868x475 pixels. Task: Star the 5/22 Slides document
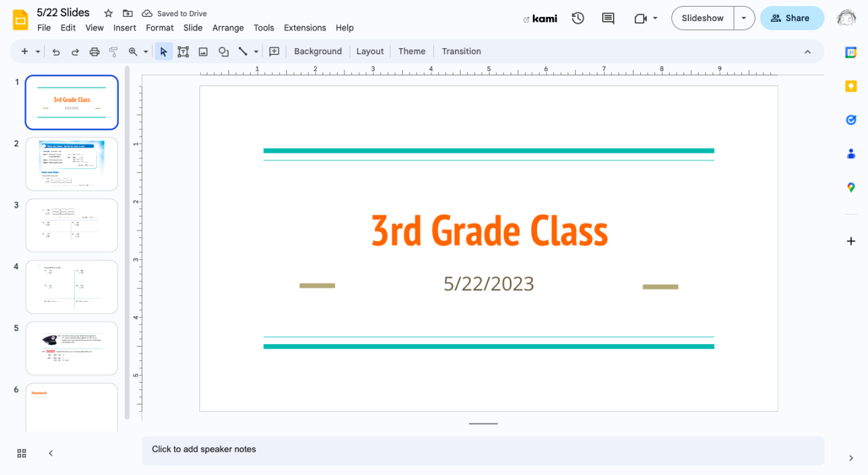pos(108,14)
